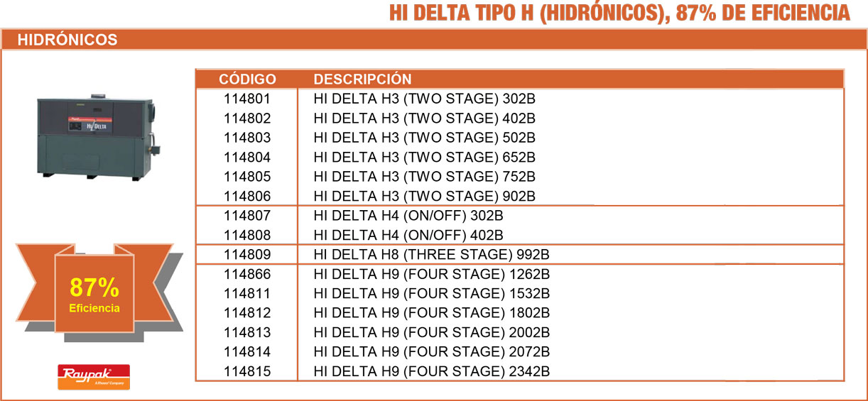Select HI DELTA H3 (TWO STAGE) 902B
The width and height of the screenshot is (868, 401).
pos(424,196)
